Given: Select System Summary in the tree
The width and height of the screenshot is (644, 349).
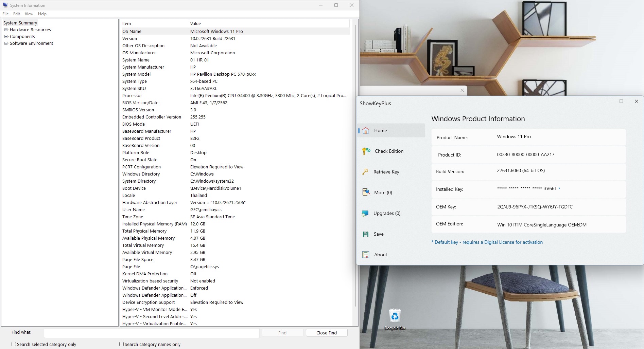Looking at the screenshot, I should [20, 23].
